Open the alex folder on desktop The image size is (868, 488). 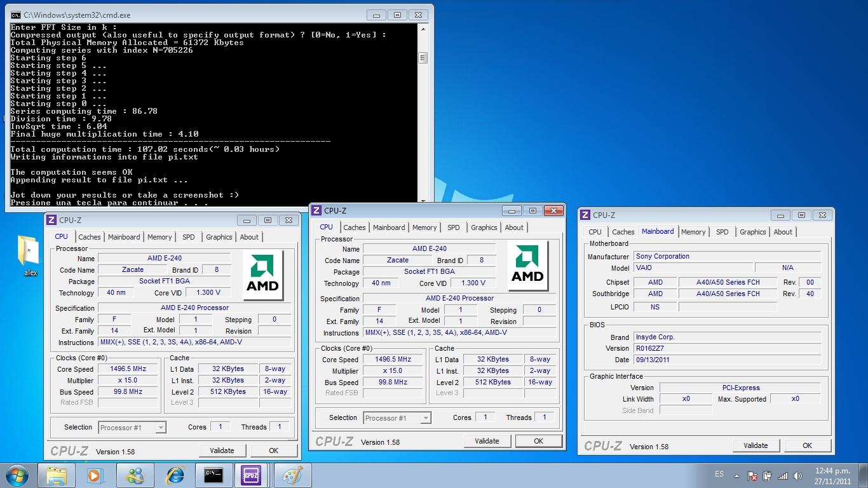point(29,255)
